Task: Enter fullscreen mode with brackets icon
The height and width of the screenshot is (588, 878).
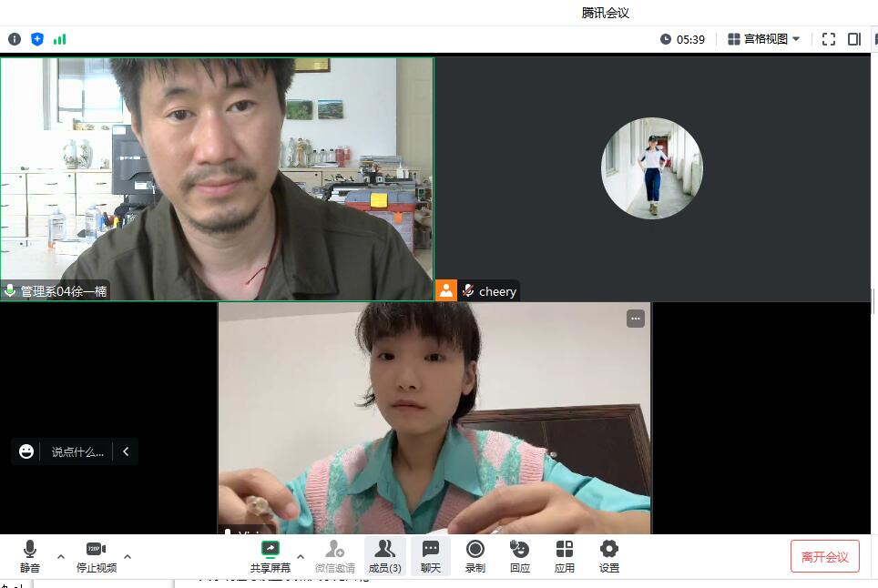Action: pyautogui.click(x=828, y=39)
